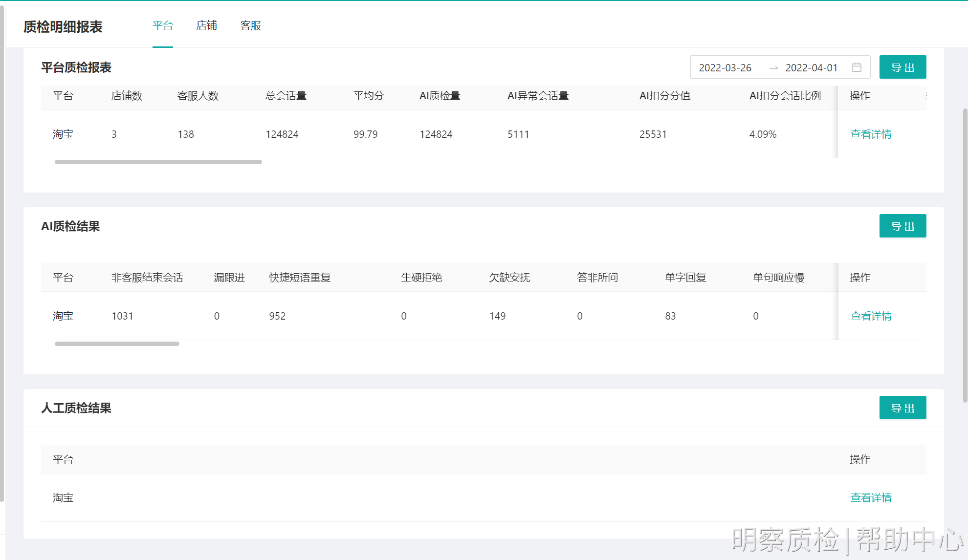Open 查看详情 in the 人工质检结果 淘宝 row

[x=871, y=497]
